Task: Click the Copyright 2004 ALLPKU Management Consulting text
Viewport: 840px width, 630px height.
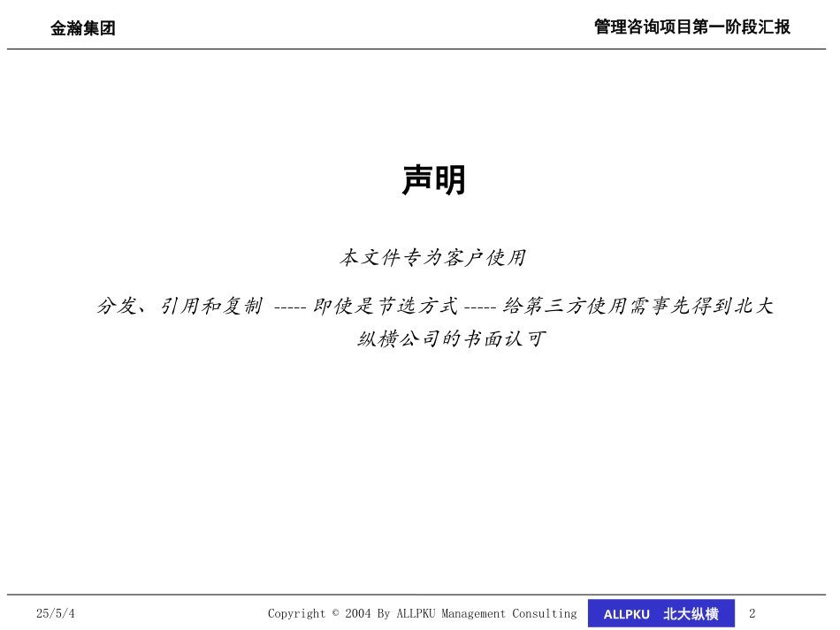Action: (422, 613)
